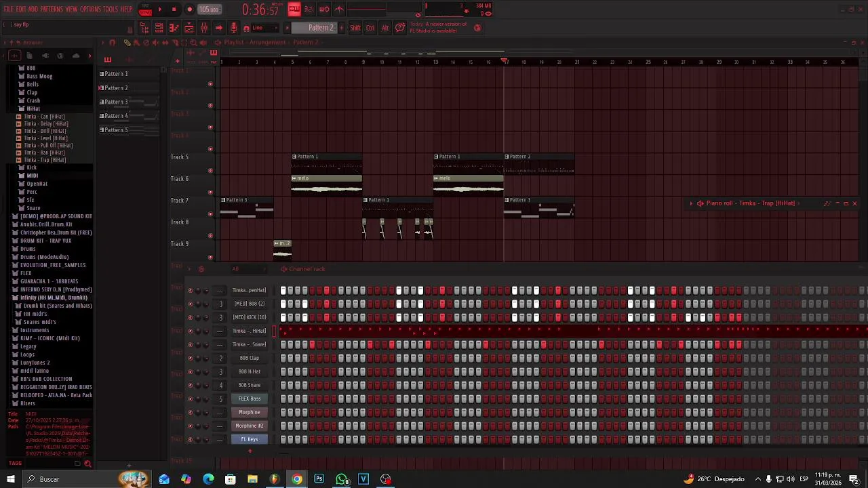Expand the Snare folder in browser
This screenshot has width=868, height=488.
33,208
